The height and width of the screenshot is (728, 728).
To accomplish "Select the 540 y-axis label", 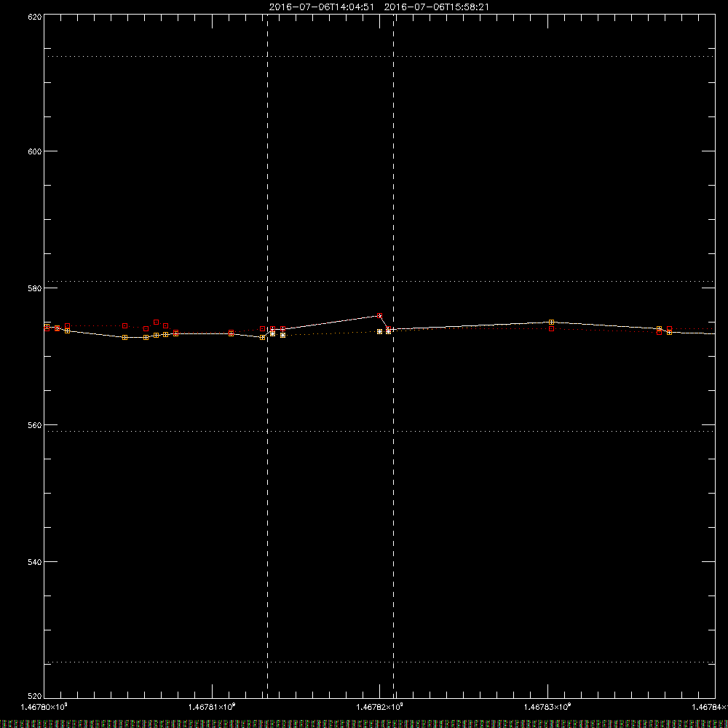I will pos(35,562).
